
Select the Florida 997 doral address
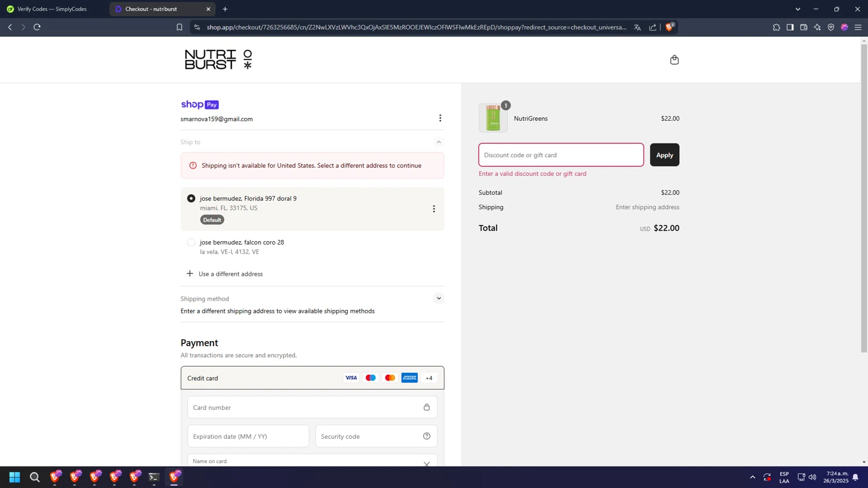click(x=191, y=198)
